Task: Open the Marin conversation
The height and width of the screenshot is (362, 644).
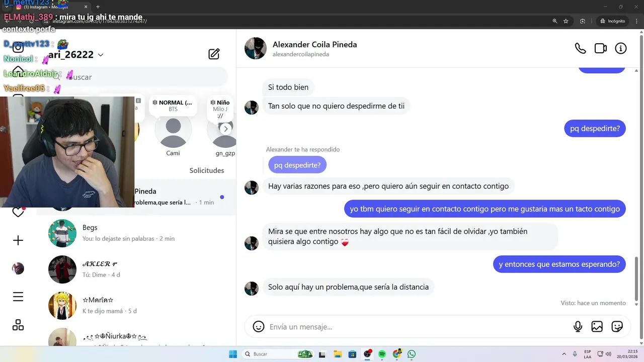Action: click(136, 305)
